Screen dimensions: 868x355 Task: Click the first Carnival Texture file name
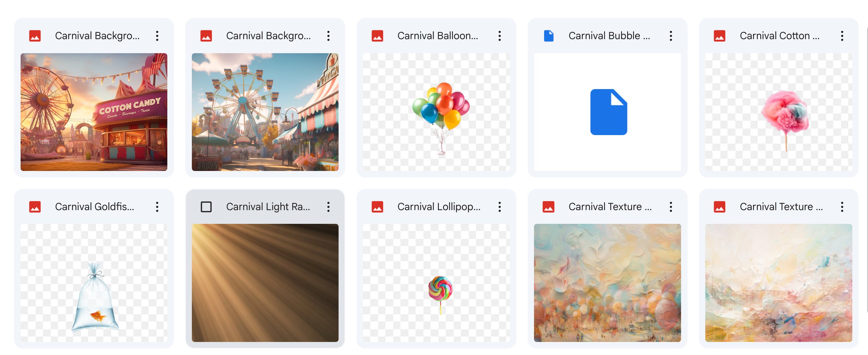click(x=610, y=207)
